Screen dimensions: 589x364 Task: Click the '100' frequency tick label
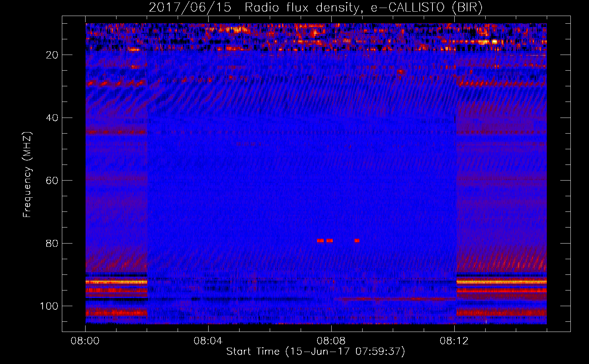[x=49, y=306]
